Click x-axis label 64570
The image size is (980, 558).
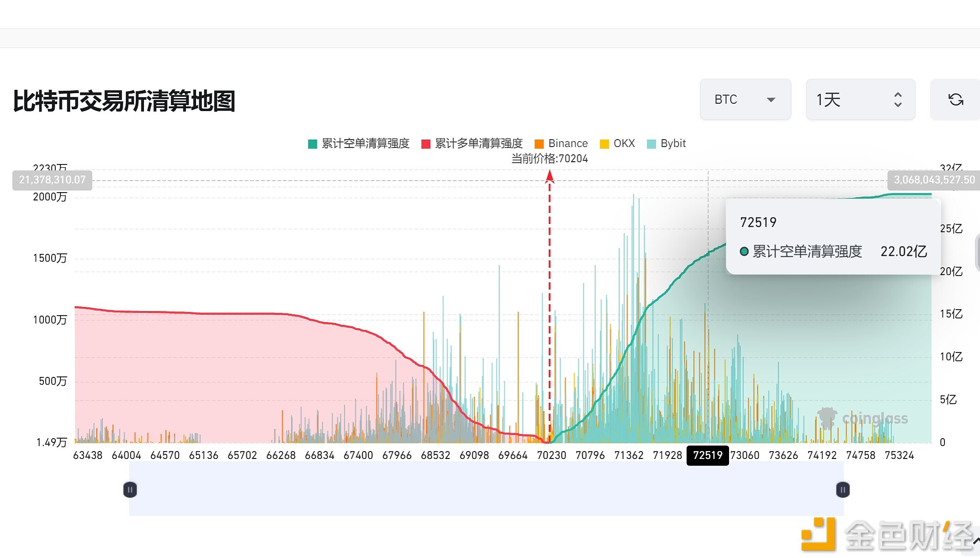click(x=165, y=455)
